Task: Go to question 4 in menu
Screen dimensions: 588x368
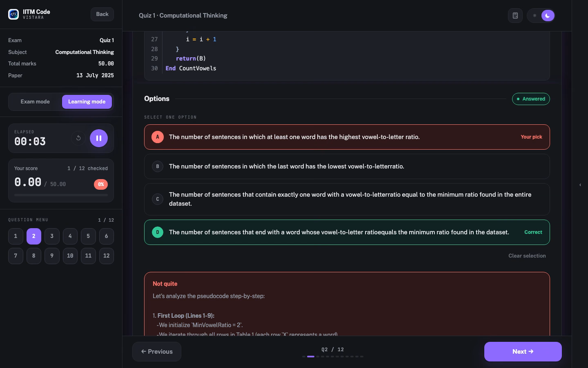Action: 70,236
